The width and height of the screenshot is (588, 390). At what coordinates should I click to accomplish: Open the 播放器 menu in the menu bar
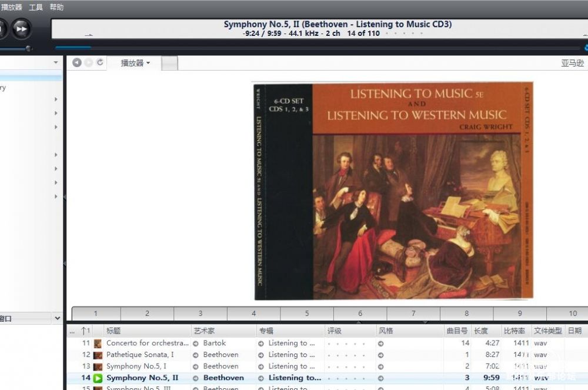click(x=12, y=7)
